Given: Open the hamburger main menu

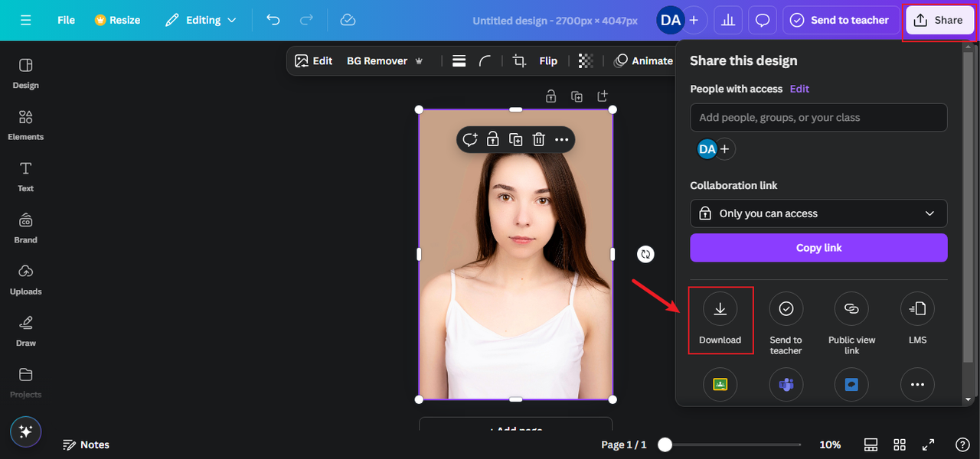Looking at the screenshot, I should tap(26, 20).
